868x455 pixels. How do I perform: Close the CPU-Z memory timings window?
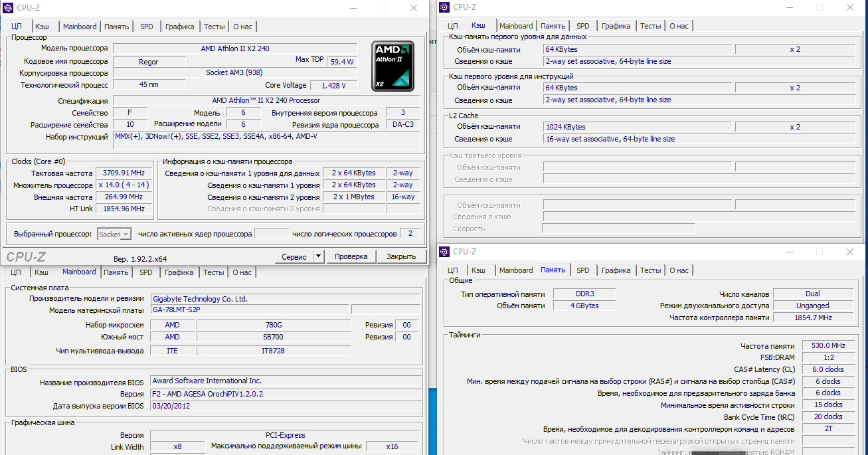coord(850,252)
